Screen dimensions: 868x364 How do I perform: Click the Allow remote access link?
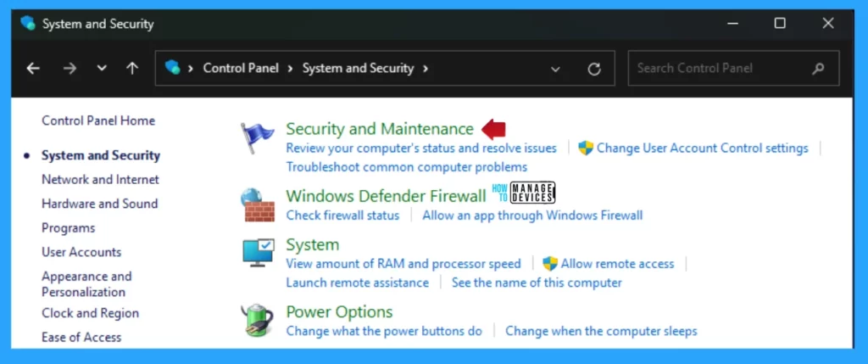click(617, 264)
